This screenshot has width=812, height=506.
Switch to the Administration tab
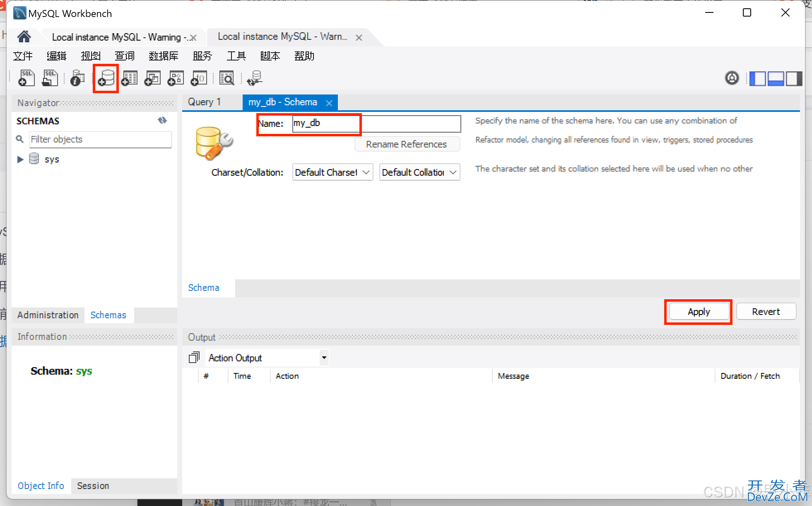click(x=48, y=315)
